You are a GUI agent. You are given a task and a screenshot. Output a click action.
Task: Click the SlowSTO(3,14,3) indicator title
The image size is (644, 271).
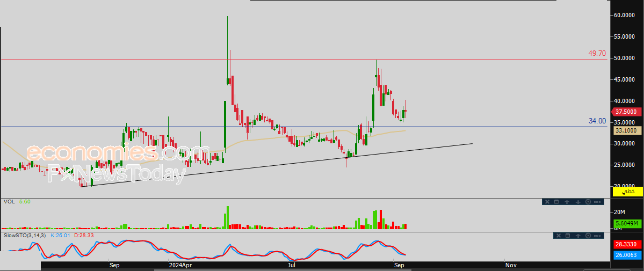click(x=25, y=236)
